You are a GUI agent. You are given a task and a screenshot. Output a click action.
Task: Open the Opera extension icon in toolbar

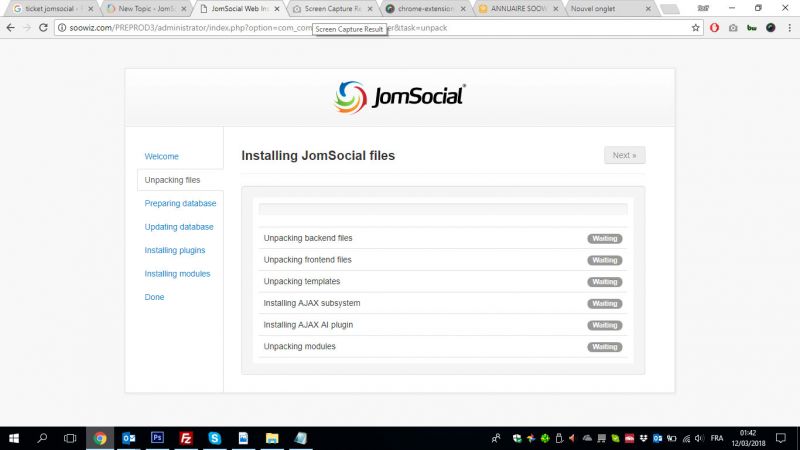(x=714, y=28)
